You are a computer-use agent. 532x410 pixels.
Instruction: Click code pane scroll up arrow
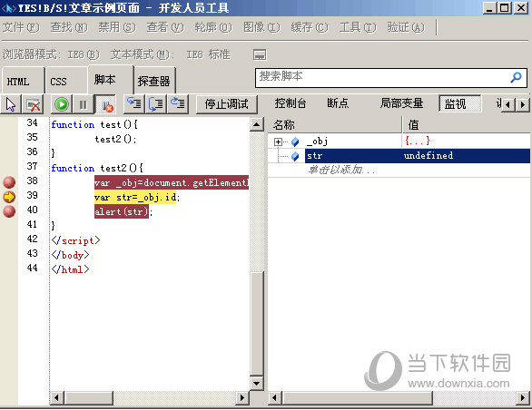[x=257, y=124]
